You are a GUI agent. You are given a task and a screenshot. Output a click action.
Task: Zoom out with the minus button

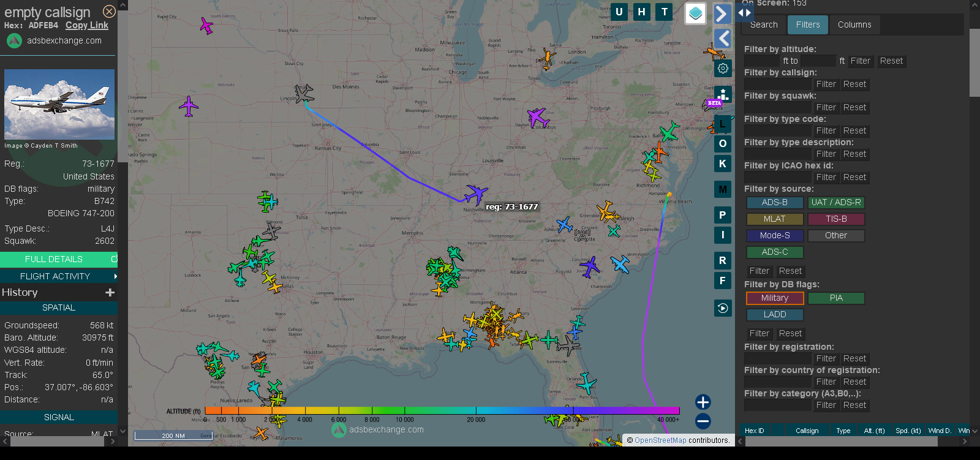pyautogui.click(x=703, y=421)
